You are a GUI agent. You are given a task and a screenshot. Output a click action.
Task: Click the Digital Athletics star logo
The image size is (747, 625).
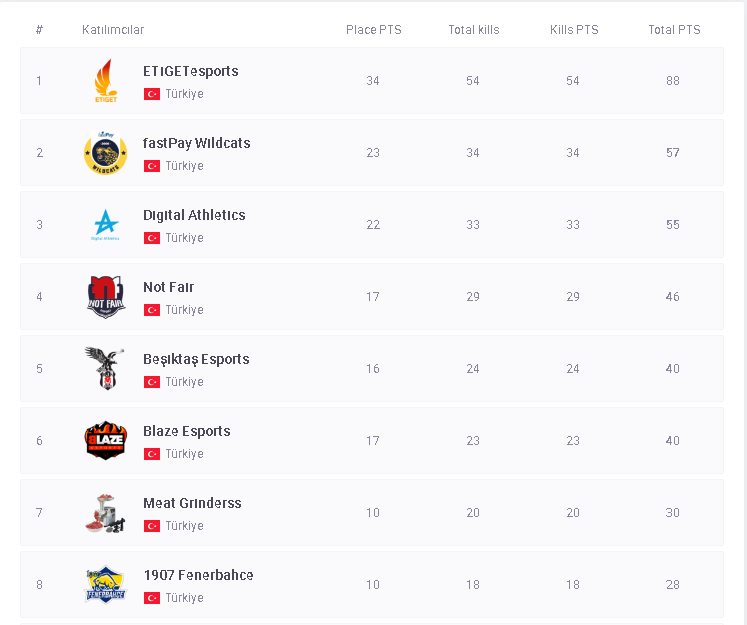tap(105, 225)
